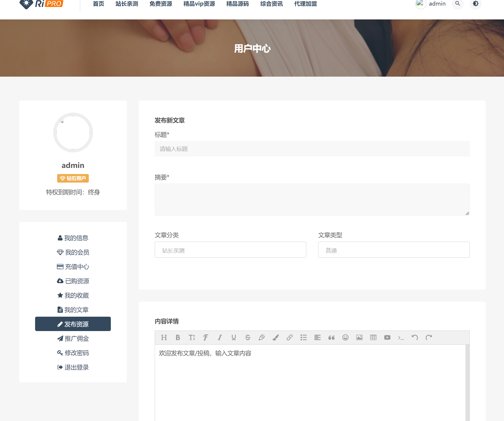This screenshot has width=504, height=421.
Task: Toggle dark mode in the header
Action: (476, 4)
